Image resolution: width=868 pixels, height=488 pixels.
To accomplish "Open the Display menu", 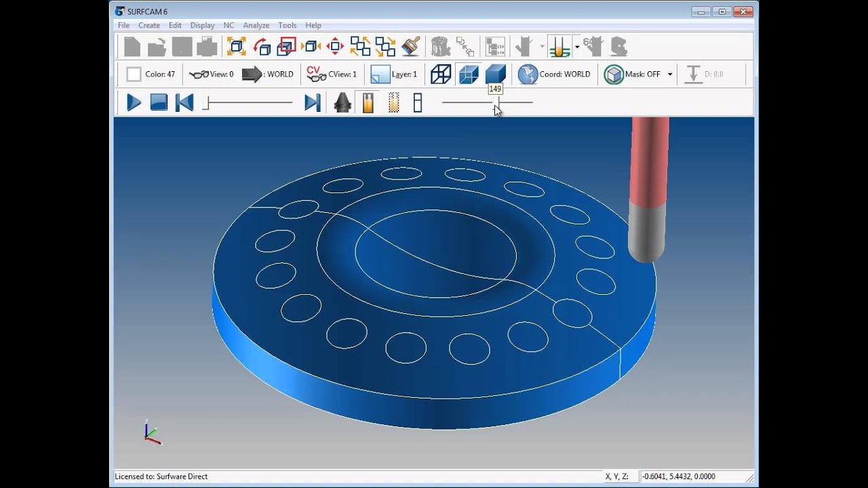I will click(203, 25).
